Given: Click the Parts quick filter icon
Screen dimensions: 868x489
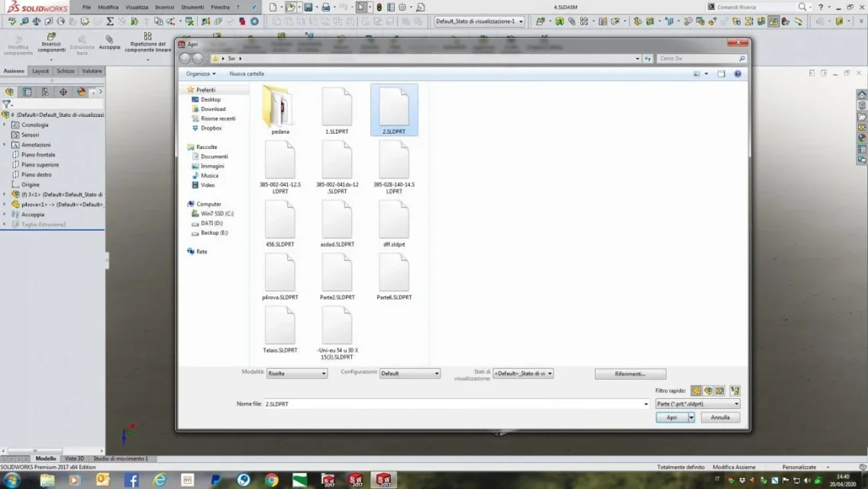Looking at the screenshot, I should coord(695,390).
